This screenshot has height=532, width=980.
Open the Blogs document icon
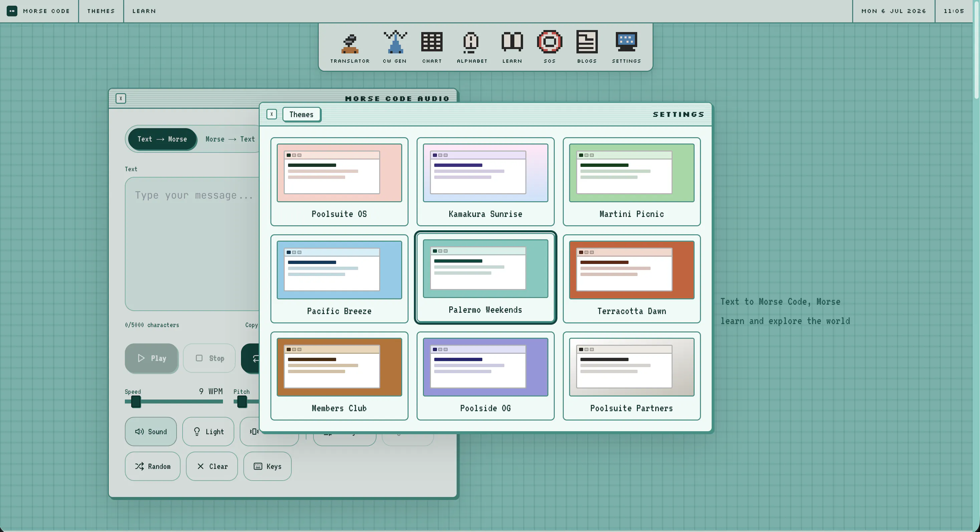click(586, 47)
